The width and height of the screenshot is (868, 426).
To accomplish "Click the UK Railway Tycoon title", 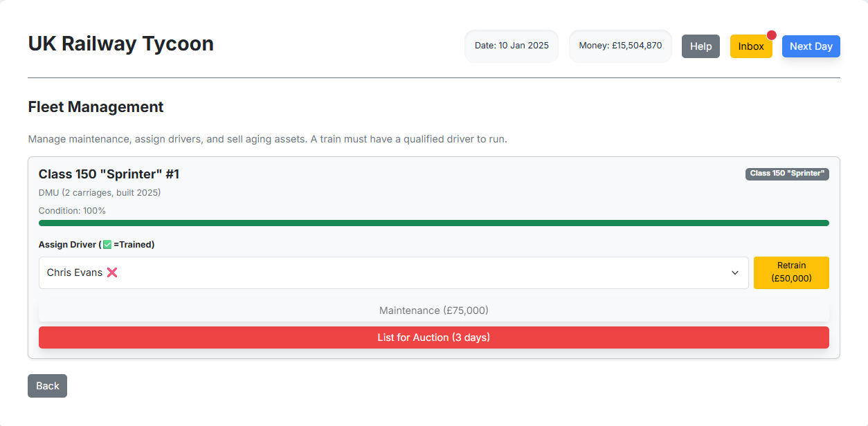I will [120, 44].
